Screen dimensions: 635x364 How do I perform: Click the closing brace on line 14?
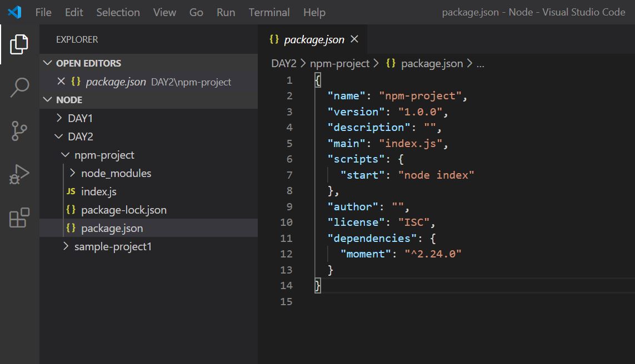tap(318, 286)
